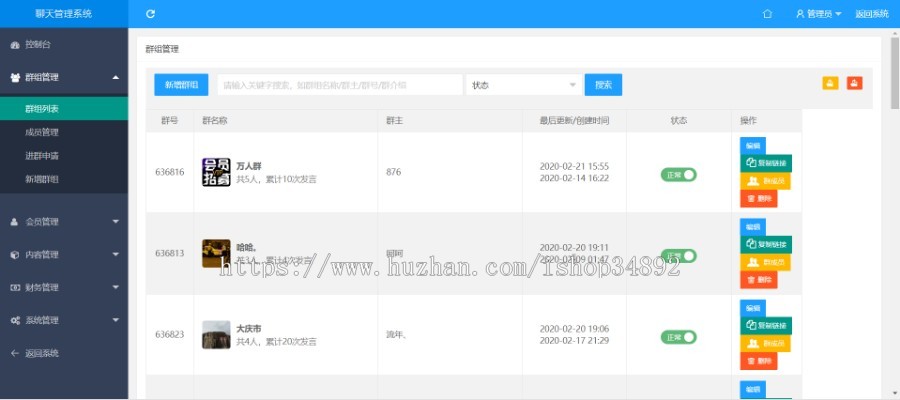Viewport: 900px width, 400px height.
Task: View group members of 大庆市
Action: point(765,344)
